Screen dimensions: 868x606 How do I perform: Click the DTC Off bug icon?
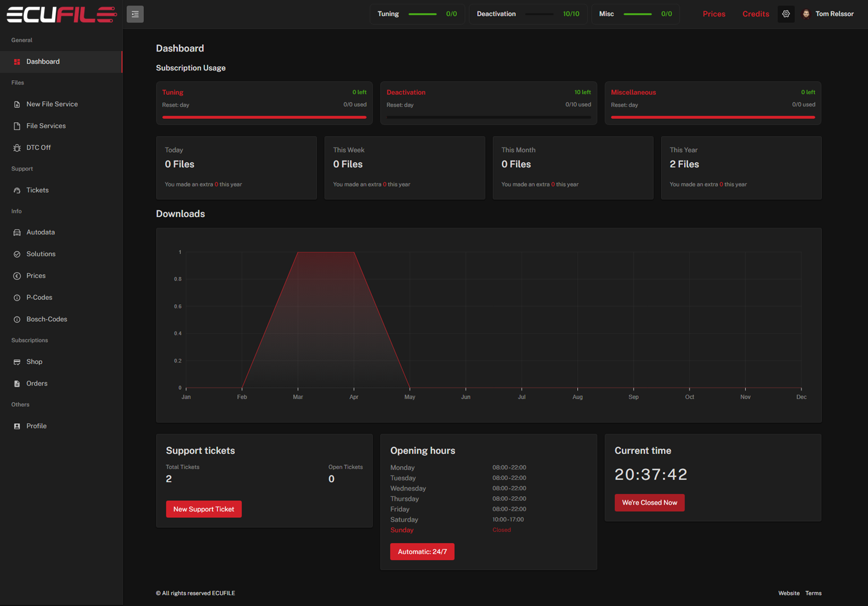(x=17, y=148)
